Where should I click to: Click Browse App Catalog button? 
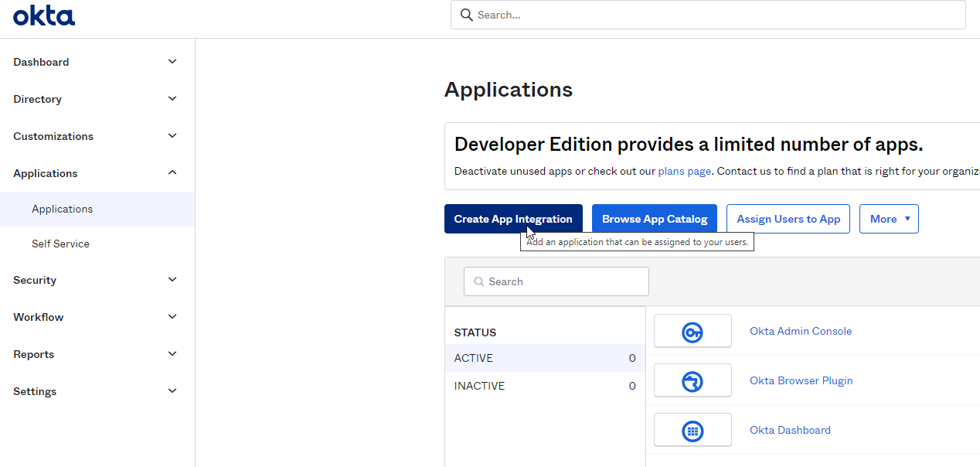654,219
